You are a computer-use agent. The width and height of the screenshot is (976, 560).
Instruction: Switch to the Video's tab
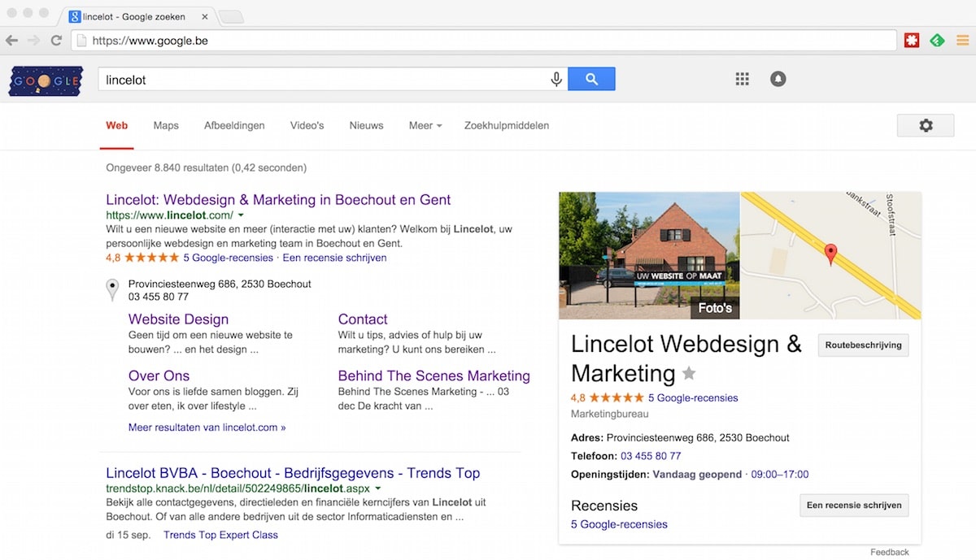[307, 125]
